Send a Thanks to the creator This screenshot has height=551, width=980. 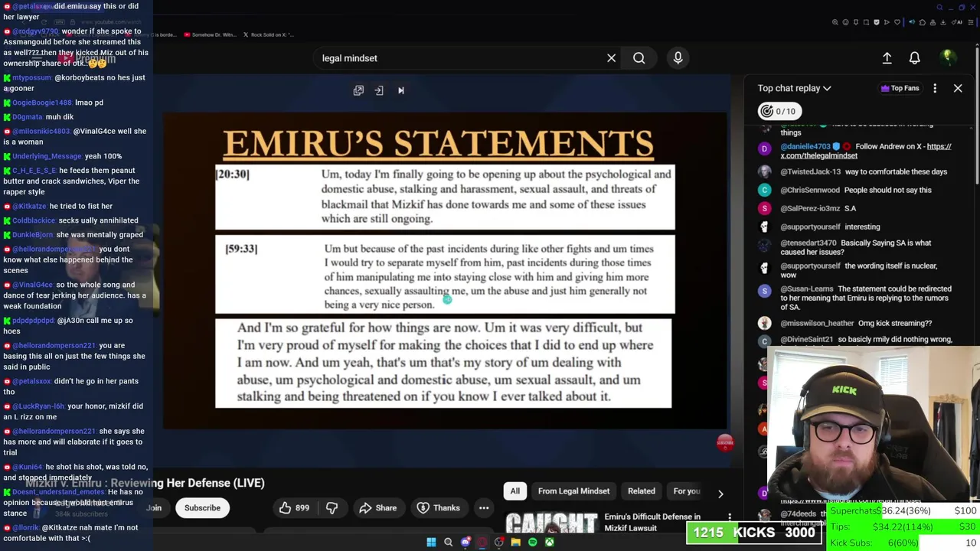pos(438,507)
